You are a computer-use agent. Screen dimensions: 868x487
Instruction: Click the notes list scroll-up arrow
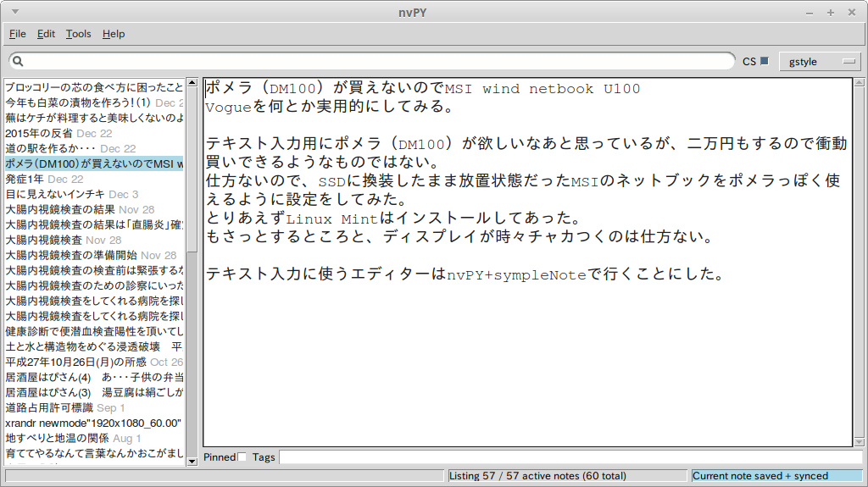[x=192, y=82]
